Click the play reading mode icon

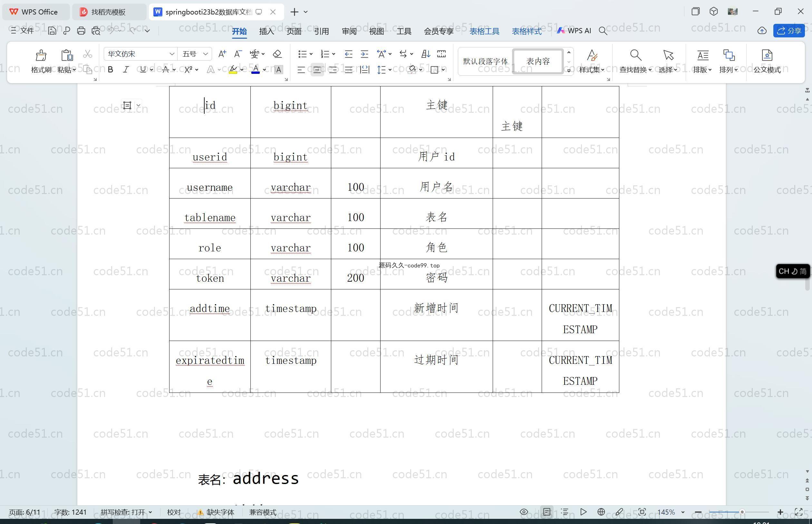(583, 512)
